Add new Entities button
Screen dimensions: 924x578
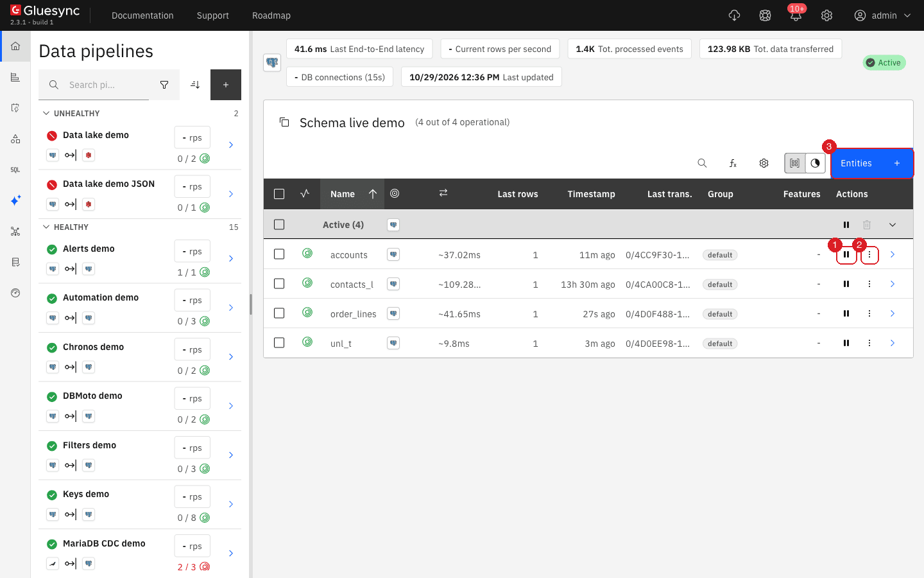point(872,163)
